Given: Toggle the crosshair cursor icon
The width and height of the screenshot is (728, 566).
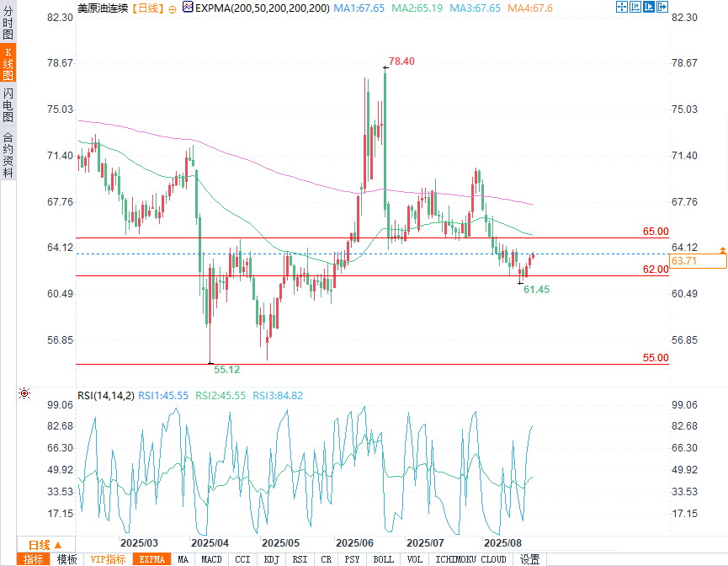Looking at the screenshot, I should tap(621, 7).
